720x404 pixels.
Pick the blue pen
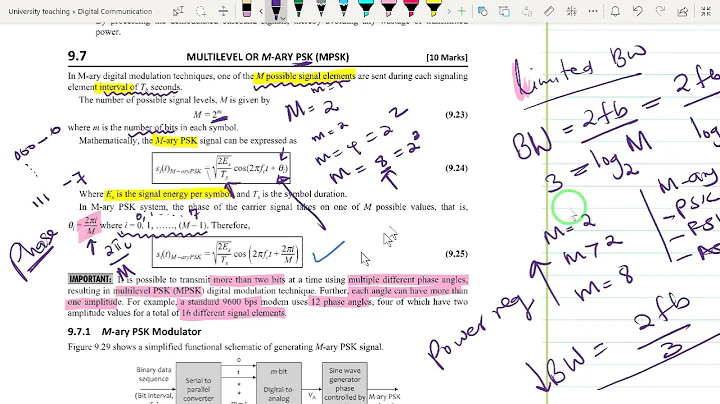343,9
